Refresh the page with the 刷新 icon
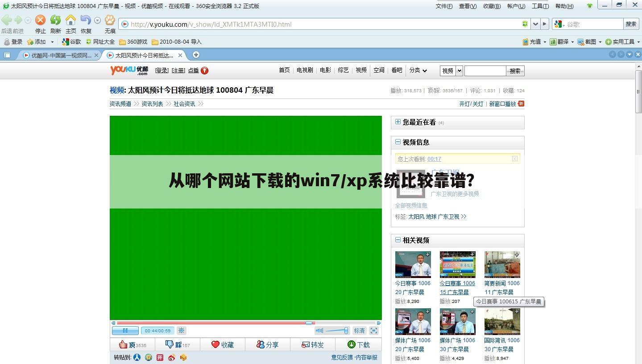This screenshot has height=364, width=642. 55,20
